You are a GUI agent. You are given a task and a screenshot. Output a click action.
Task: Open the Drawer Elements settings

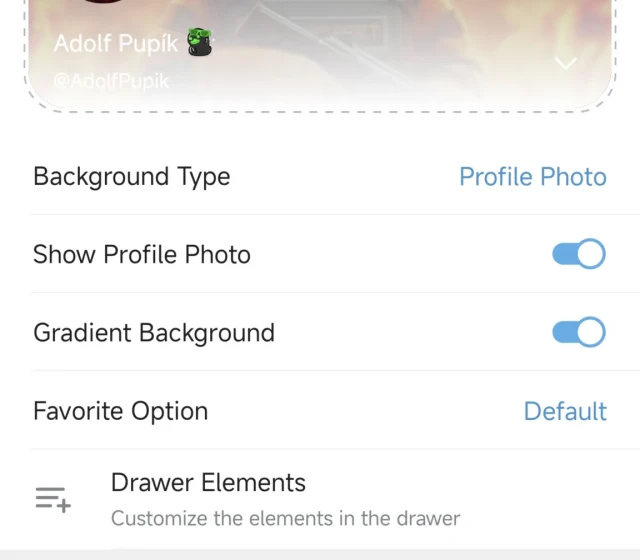coord(208,483)
